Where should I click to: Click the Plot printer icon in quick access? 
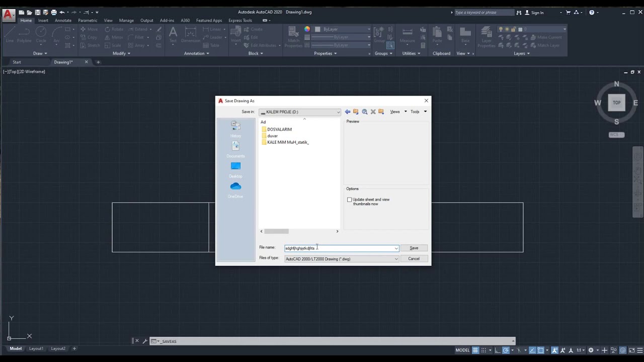click(x=53, y=12)
